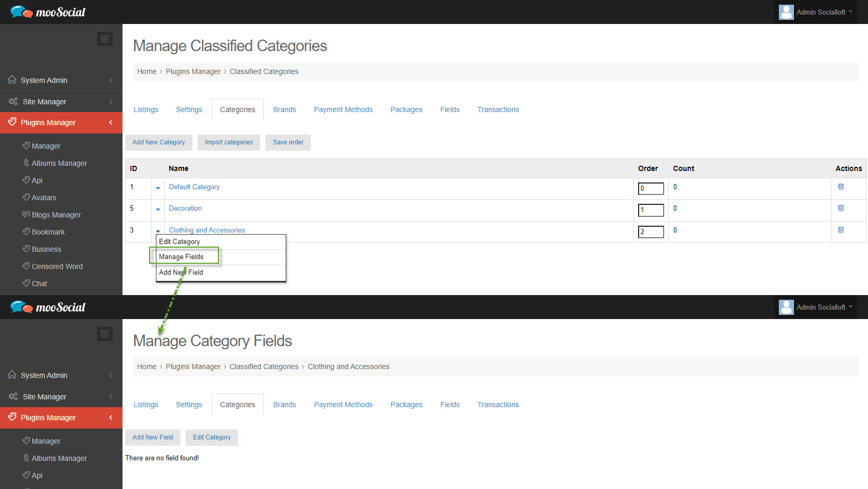Expand upper Site Manager chevron
The height and width of the screenshot is (489, 868).
[x=111, y=102]
